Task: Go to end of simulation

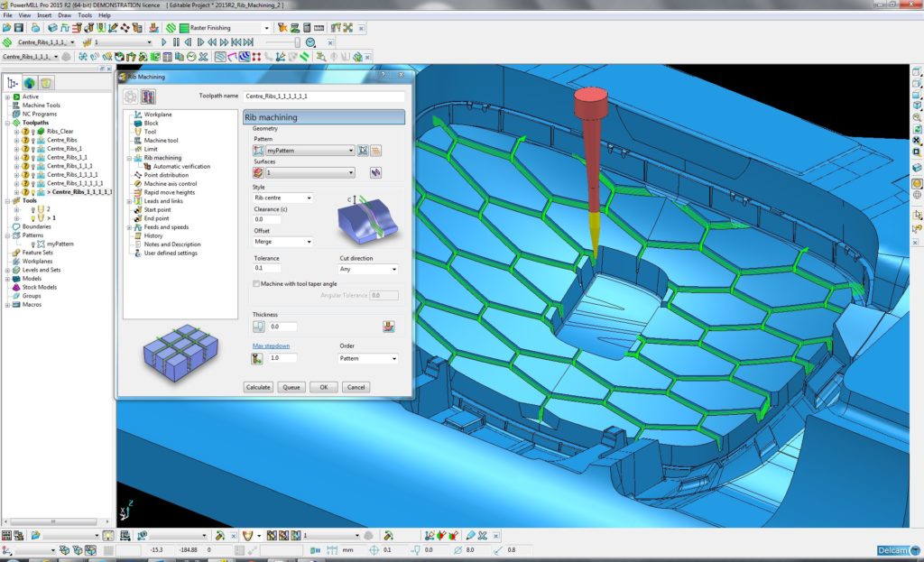Action: click(x=249, y=42)
